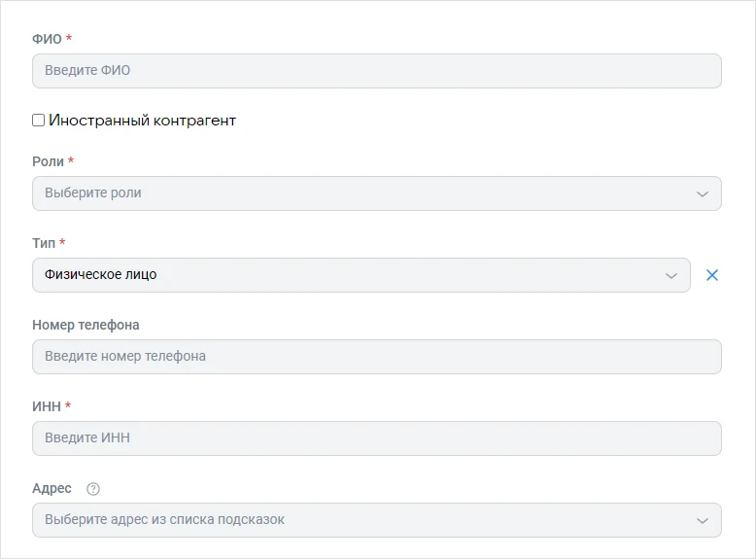
Task: Focus the Введите номер телефона field
Action: click(377, 357)
